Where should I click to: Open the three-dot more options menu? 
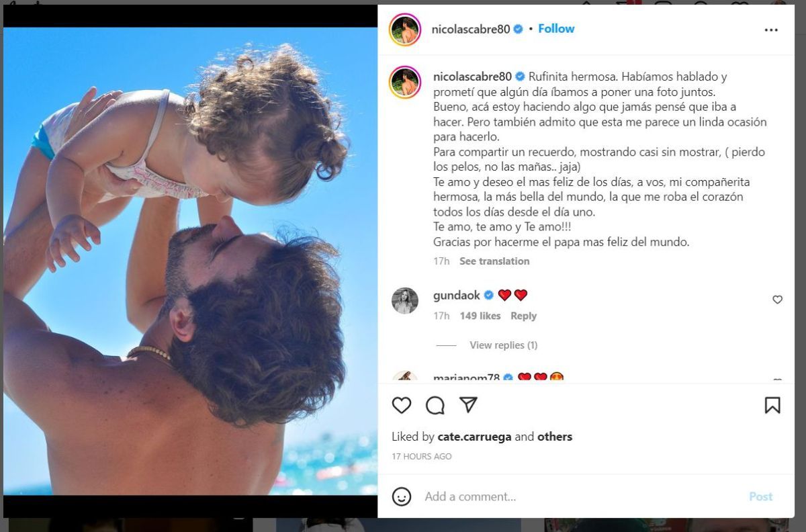click(771, 30)
